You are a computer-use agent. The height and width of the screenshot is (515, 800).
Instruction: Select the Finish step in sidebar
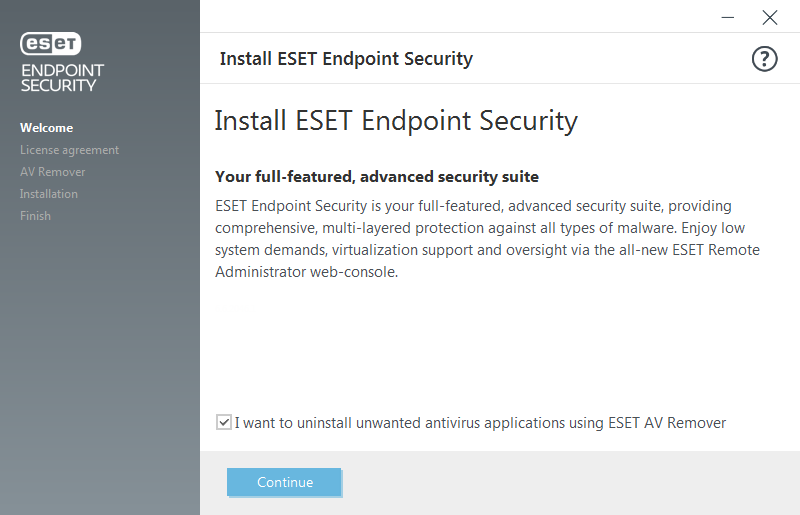[x=35, y=216]
